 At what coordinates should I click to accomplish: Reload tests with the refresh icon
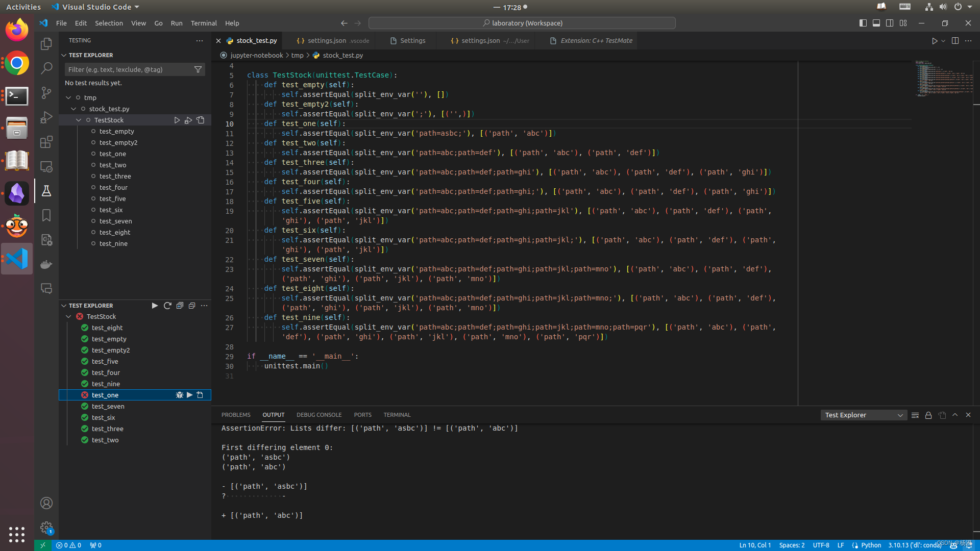[167, 306]
